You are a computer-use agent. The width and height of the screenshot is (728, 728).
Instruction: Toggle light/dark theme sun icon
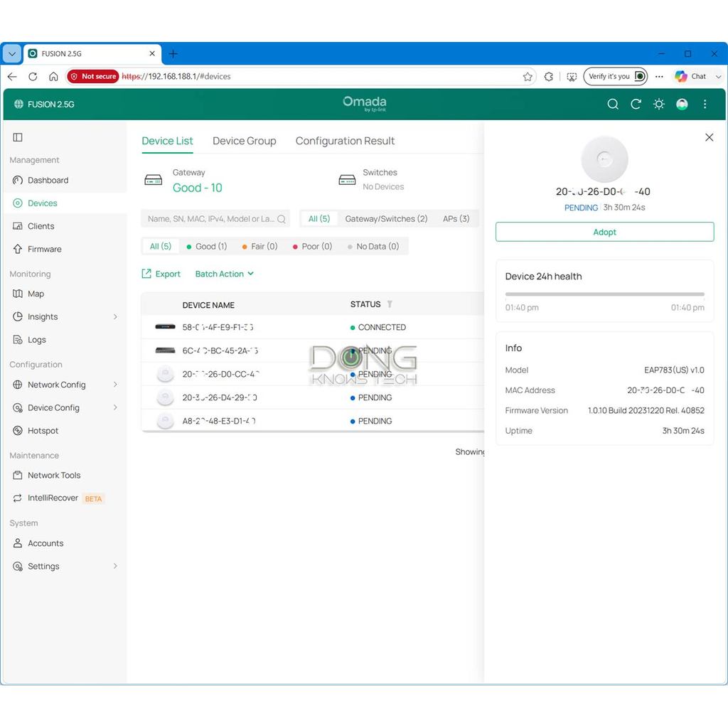(x=658, y=104)
